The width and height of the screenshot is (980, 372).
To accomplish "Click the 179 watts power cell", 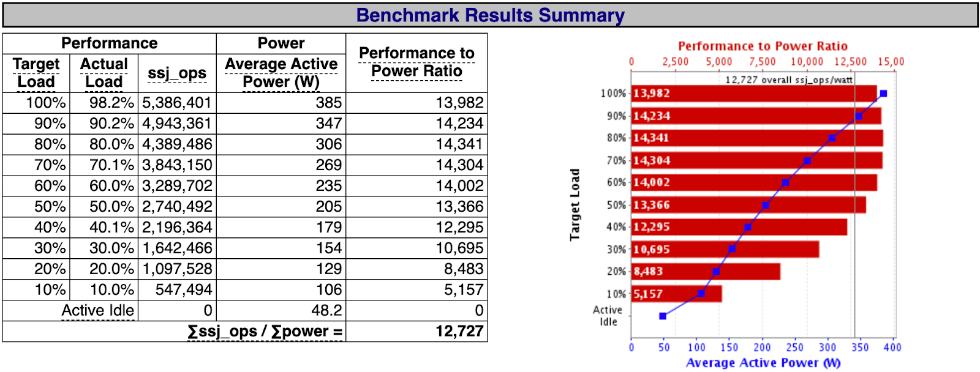I will click(x=281, y=228).
